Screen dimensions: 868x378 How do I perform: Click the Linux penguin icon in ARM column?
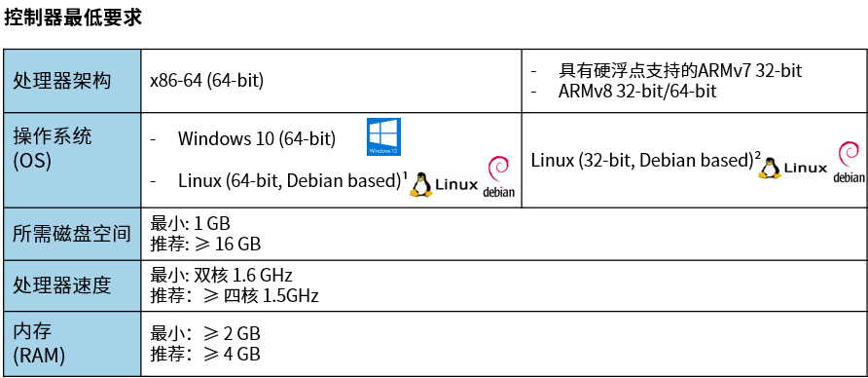tap(770, 168)
